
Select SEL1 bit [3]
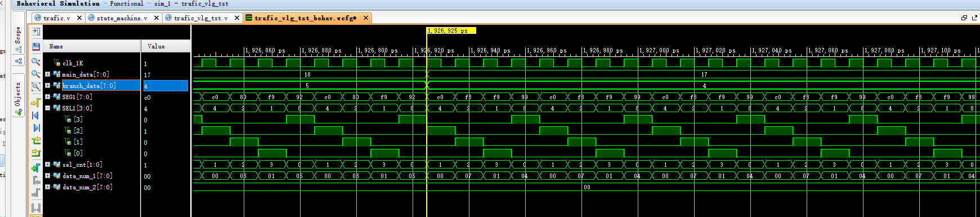(78, 119)
